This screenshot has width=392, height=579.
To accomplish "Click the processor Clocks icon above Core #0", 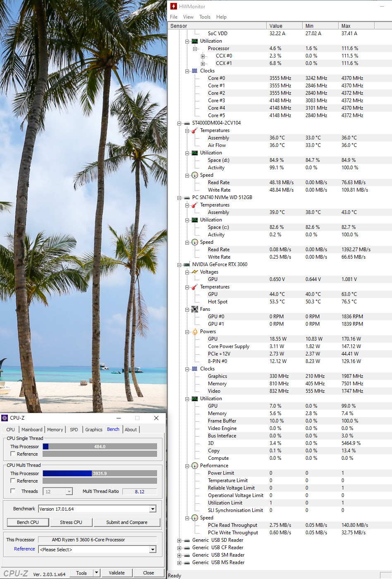I will (195, 71).
